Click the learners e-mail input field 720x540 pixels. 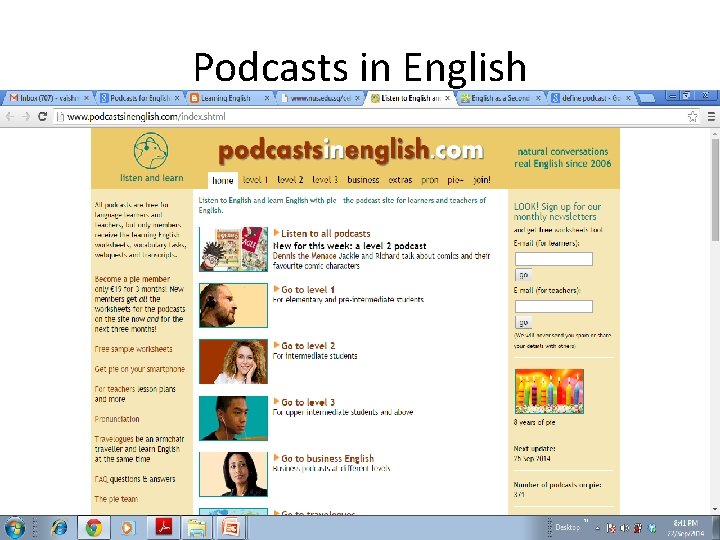554,259
